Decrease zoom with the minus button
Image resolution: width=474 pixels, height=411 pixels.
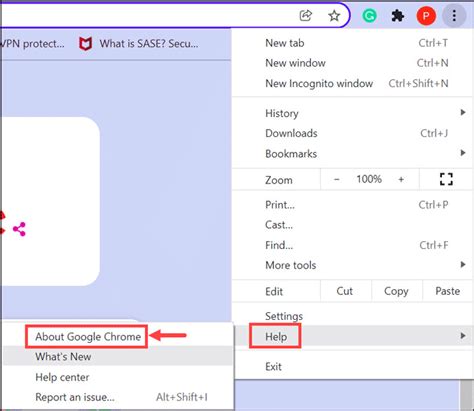(x=337, y=179)
